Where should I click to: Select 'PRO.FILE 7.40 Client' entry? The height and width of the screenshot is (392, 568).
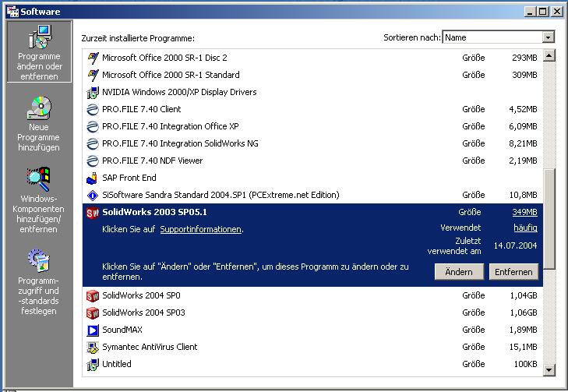click(x=312, y=109)
